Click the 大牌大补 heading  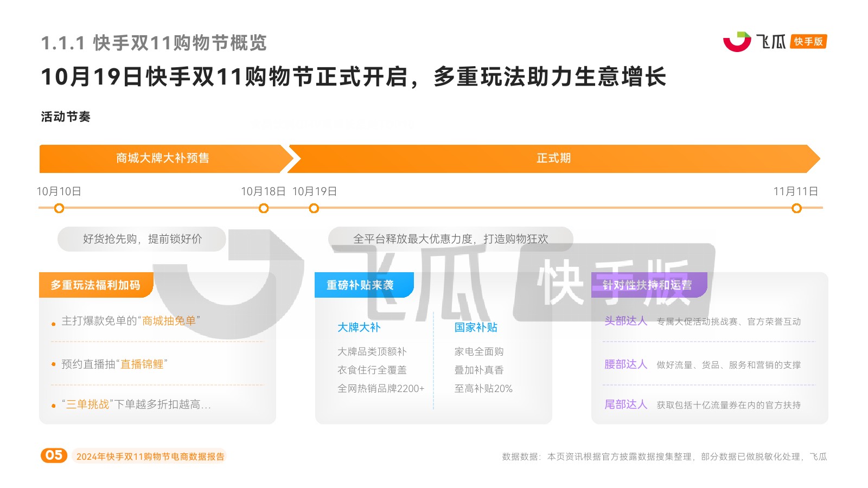click(x=359, y=328)
